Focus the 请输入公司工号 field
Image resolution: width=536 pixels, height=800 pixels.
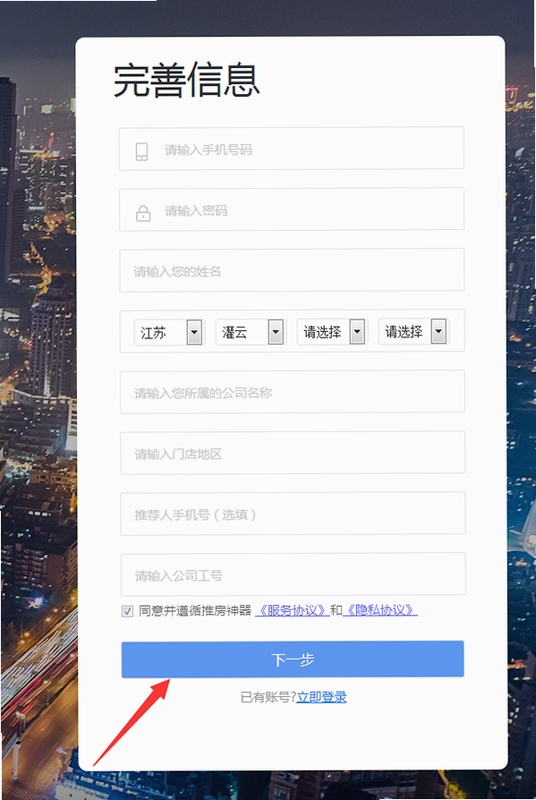(x=293, y=574)
